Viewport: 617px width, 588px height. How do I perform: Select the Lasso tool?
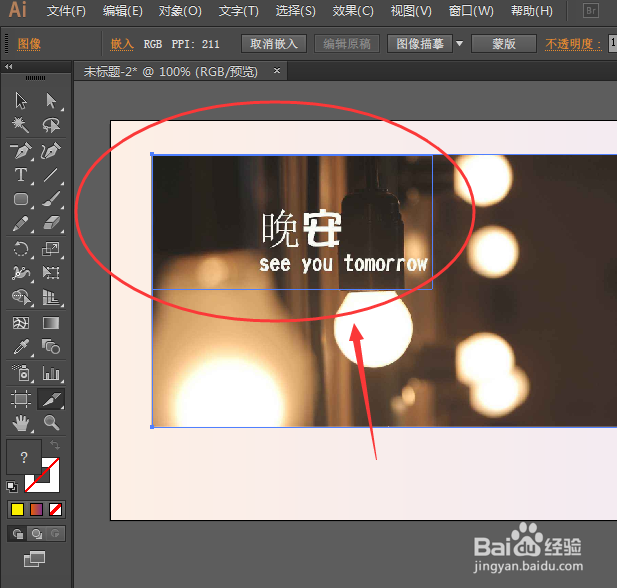[x=51, y=125]
